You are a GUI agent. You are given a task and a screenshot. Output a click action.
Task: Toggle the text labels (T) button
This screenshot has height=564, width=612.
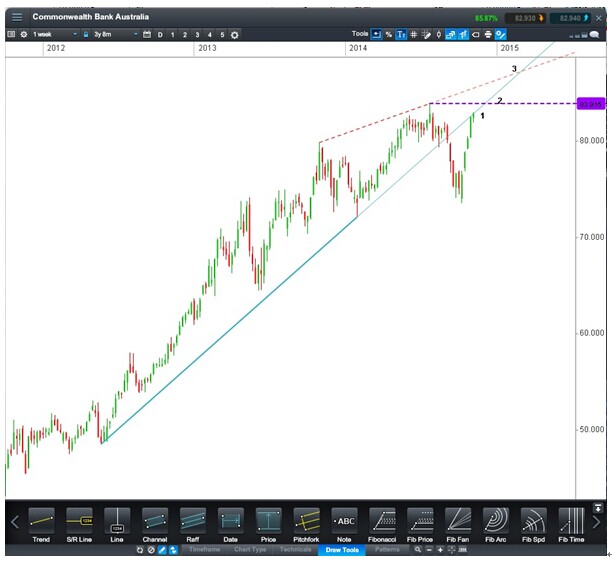coord(400,35)
